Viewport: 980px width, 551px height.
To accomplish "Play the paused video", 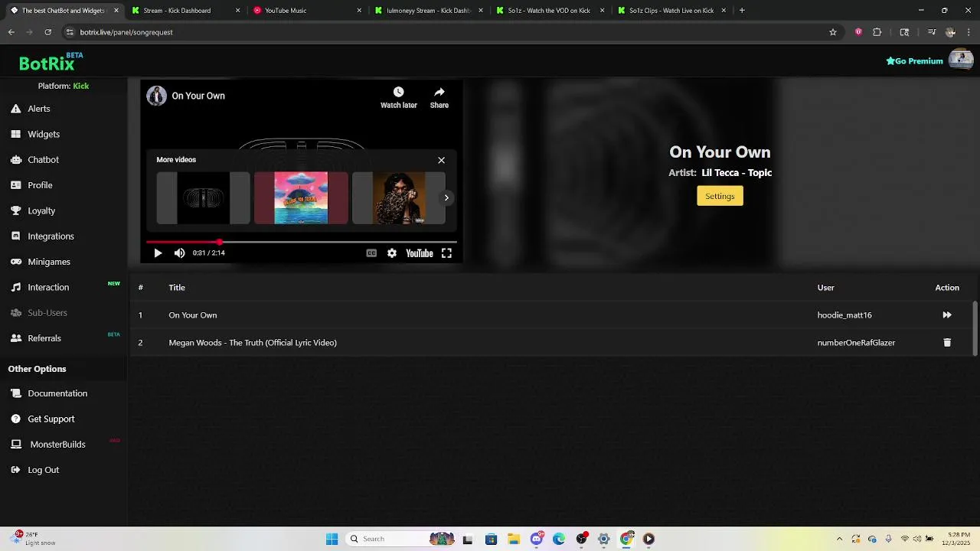I will [x=158, y=253].
